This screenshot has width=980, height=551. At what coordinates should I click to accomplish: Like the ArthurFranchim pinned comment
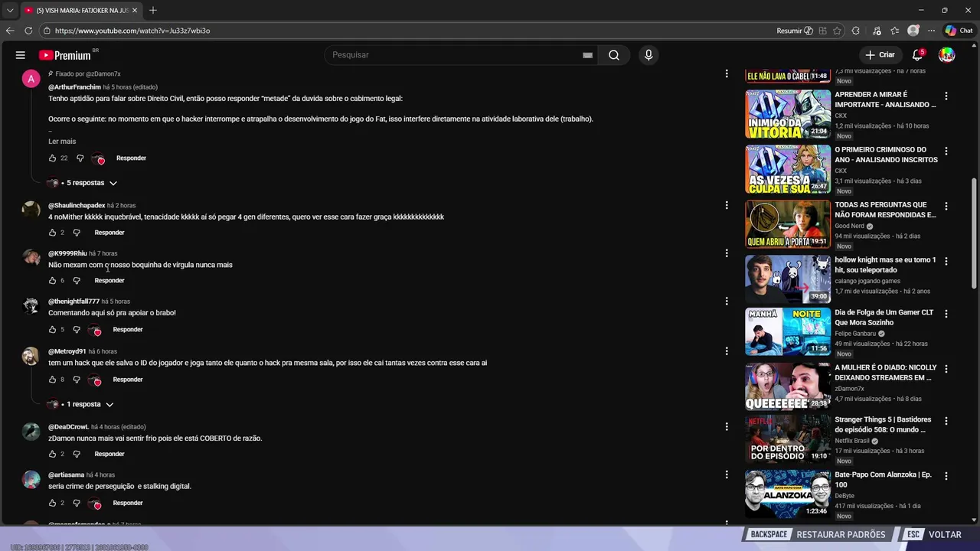[x=53, y=158]
